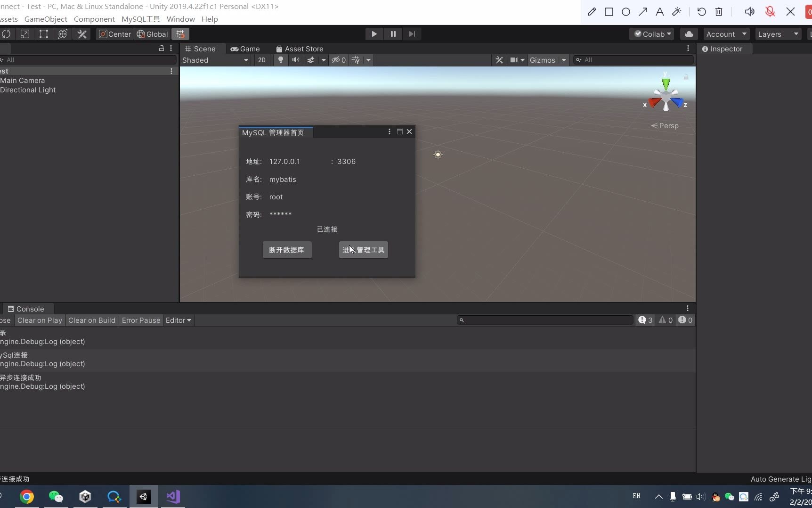Screen dimensions: 812x508
Task: Click the Directional Light sun gizmo
Action: point(438,155)
